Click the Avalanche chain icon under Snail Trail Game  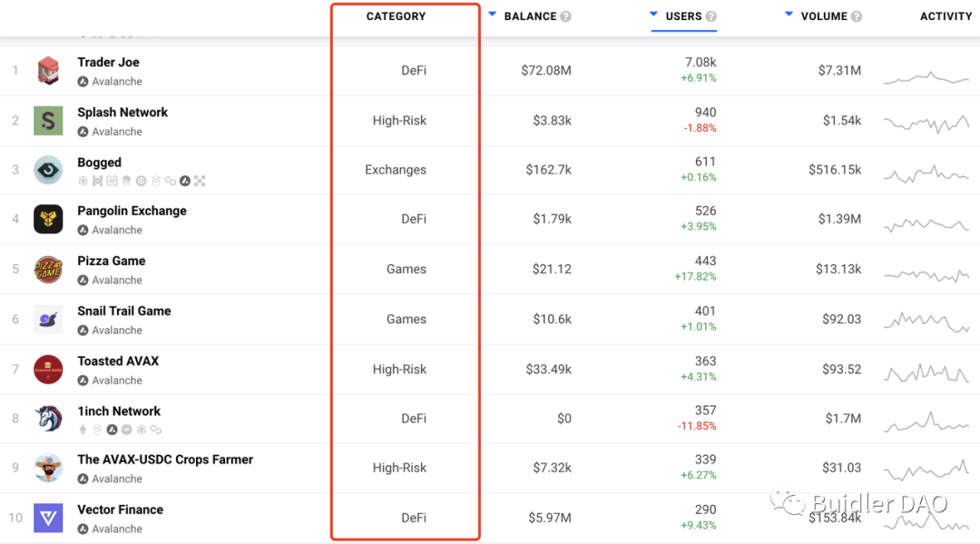(x=83, y=331)
